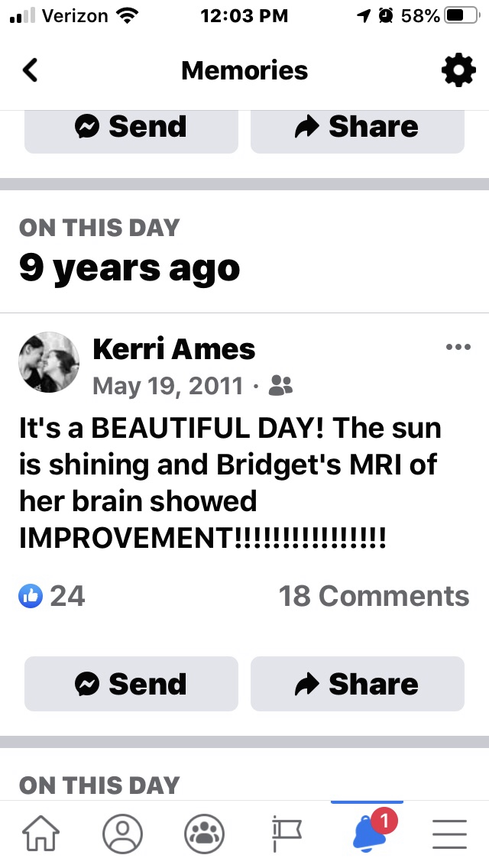View the 24 like reactions
The height and width of the screenshot is (868, 489).
(x=52, y=596)
